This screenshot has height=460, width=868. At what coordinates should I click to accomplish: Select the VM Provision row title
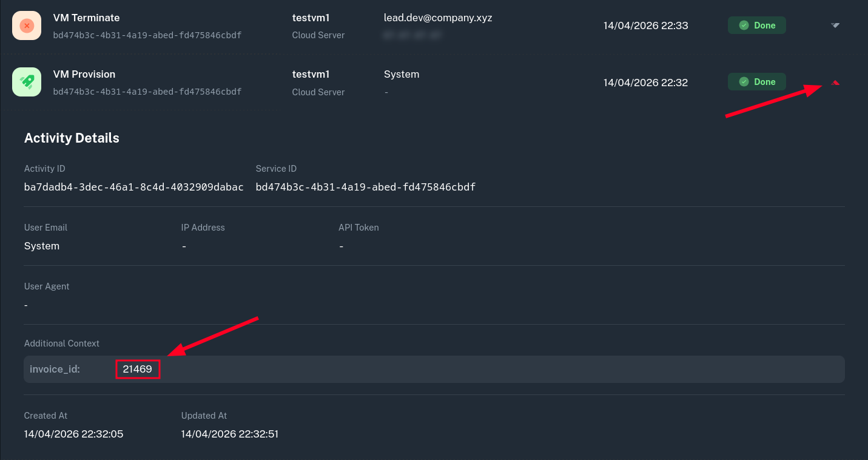(84, 74)
